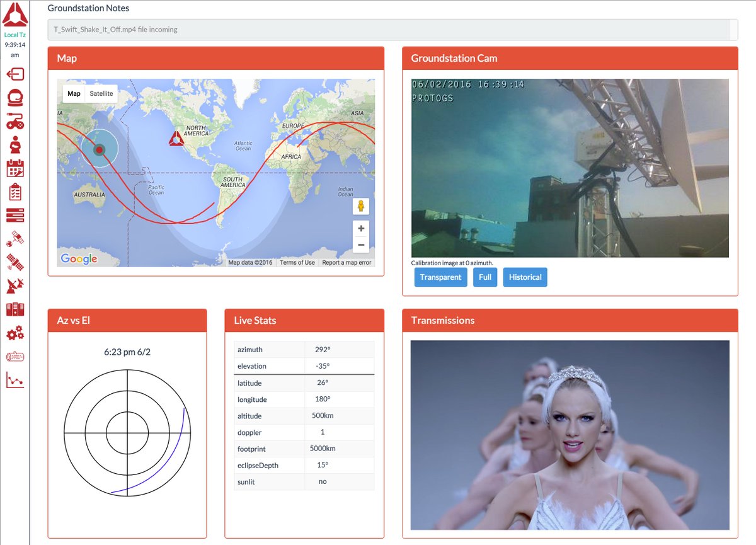The width and height of the screenshot is (756, 545).
Task: Click the Transparent camera button
Action: pyautogui.click(x=440, y=277)
